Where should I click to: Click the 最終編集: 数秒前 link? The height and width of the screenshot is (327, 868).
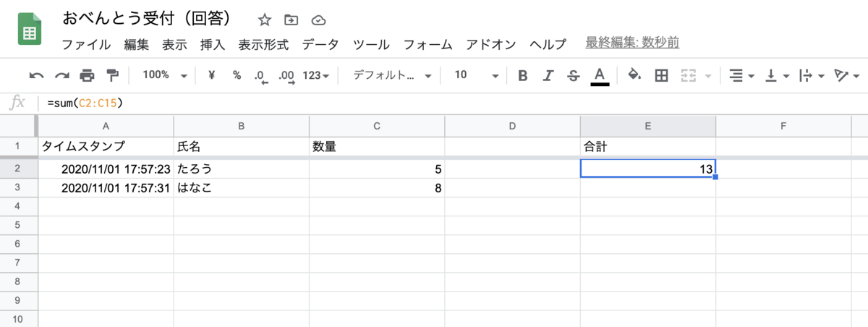point(632,43)
